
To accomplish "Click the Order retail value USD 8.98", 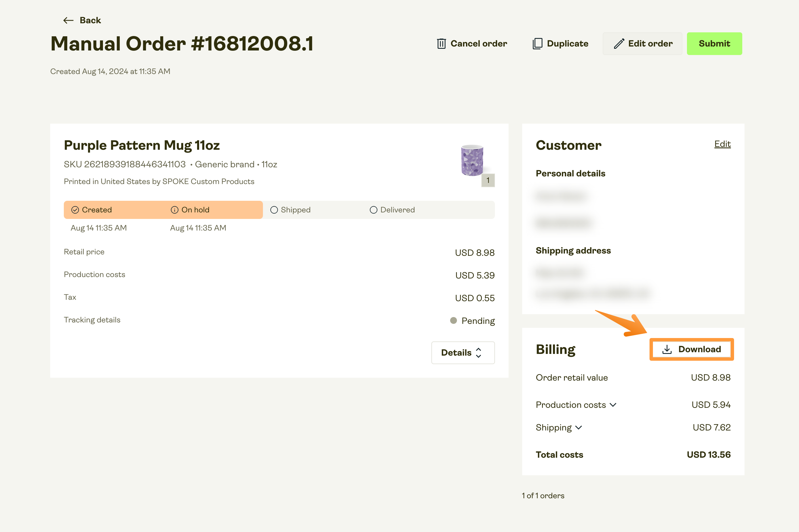I will click(711, 378).
